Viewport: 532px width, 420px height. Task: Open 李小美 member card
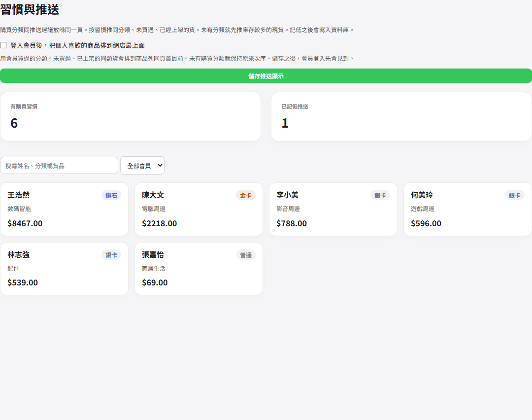[x=333, y=209]
